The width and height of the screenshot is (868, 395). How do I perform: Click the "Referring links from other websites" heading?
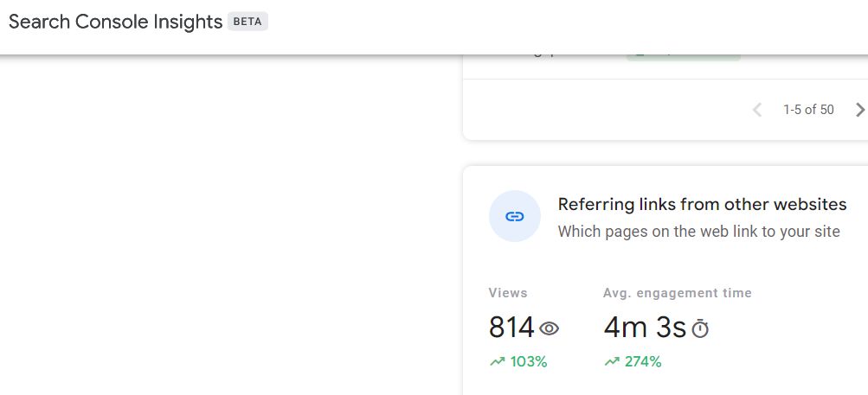coord(702,205)
